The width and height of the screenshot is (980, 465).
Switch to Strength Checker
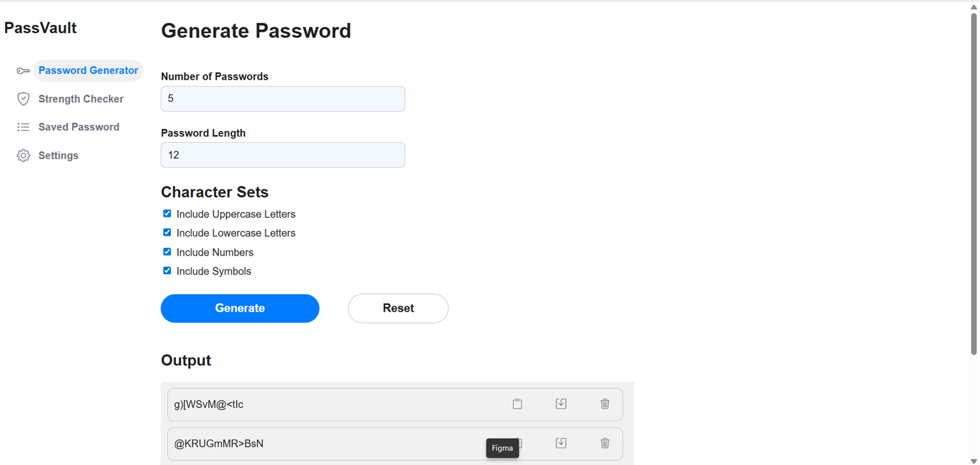coord(80,99)
